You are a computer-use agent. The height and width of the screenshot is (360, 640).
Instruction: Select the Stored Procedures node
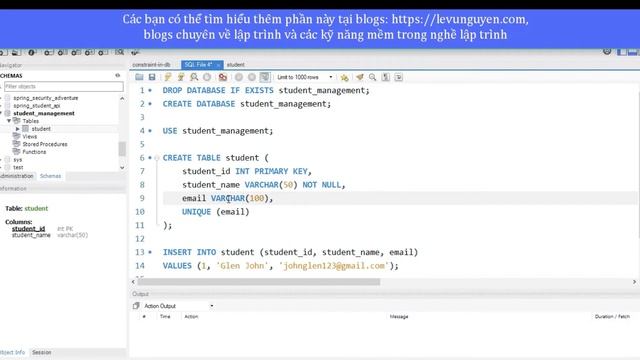click(45, 144)
